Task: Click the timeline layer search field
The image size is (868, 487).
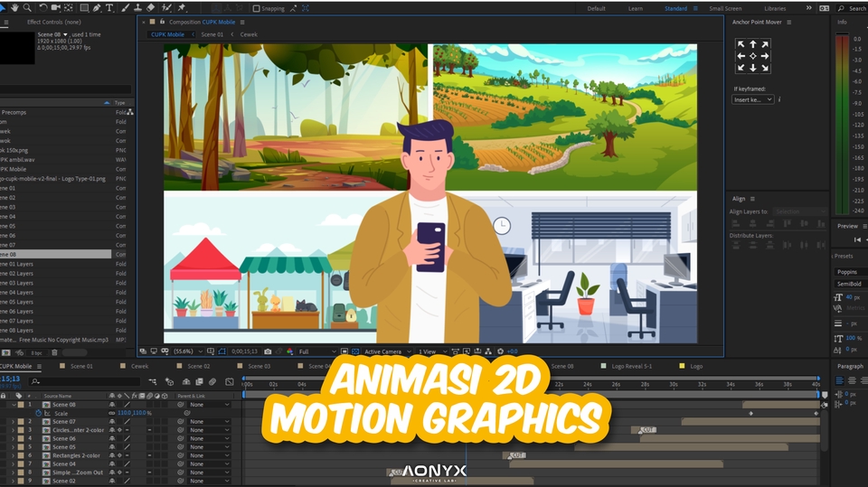Action: (81, 382)
